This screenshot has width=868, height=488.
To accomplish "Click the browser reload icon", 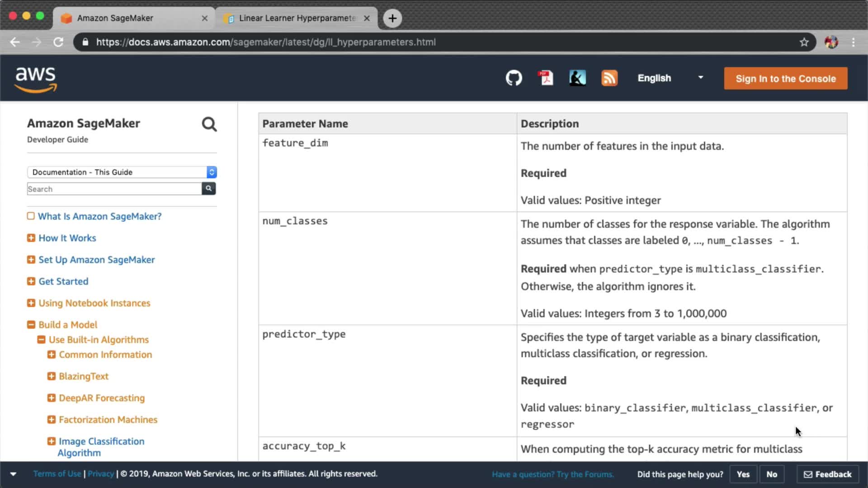I will 58,42.
